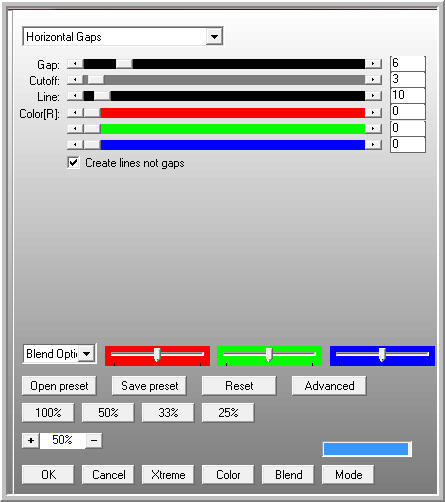Decrease zoom with the minus button
Image resolution: width=445 pixels, height=502 pixels.
[x=94, y=441]
